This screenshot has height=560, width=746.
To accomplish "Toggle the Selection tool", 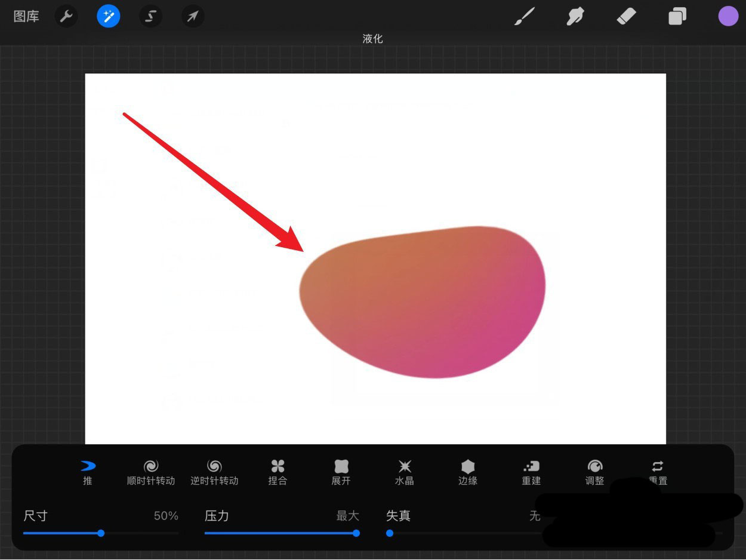I will click(x=150, y=16).
